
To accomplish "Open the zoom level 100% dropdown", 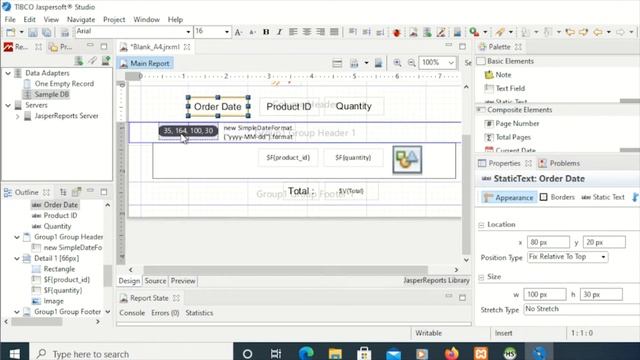I will [x=451, y=63].
